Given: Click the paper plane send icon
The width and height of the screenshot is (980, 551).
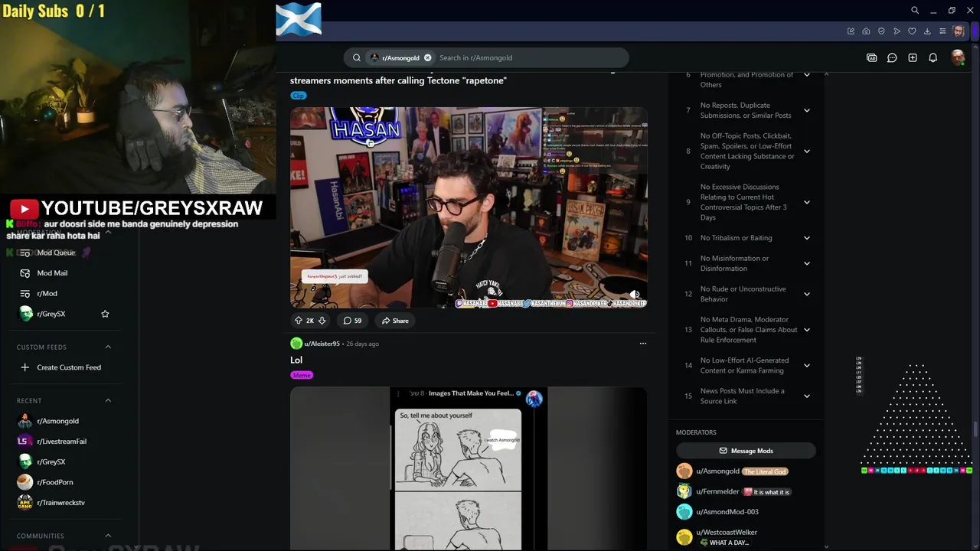Looking at the screenshot, I should [897, 31].
